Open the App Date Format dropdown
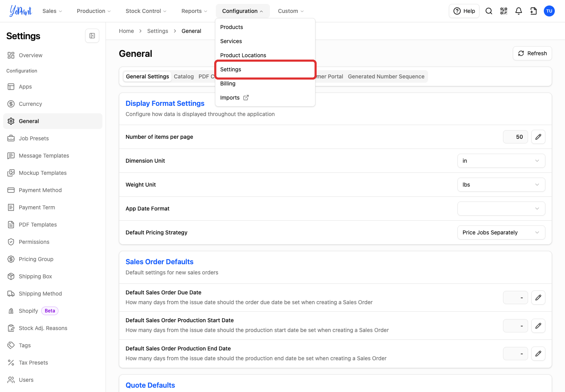Image resolution: width=565 pixels, height=392 pixels. [x=501, y=209]
